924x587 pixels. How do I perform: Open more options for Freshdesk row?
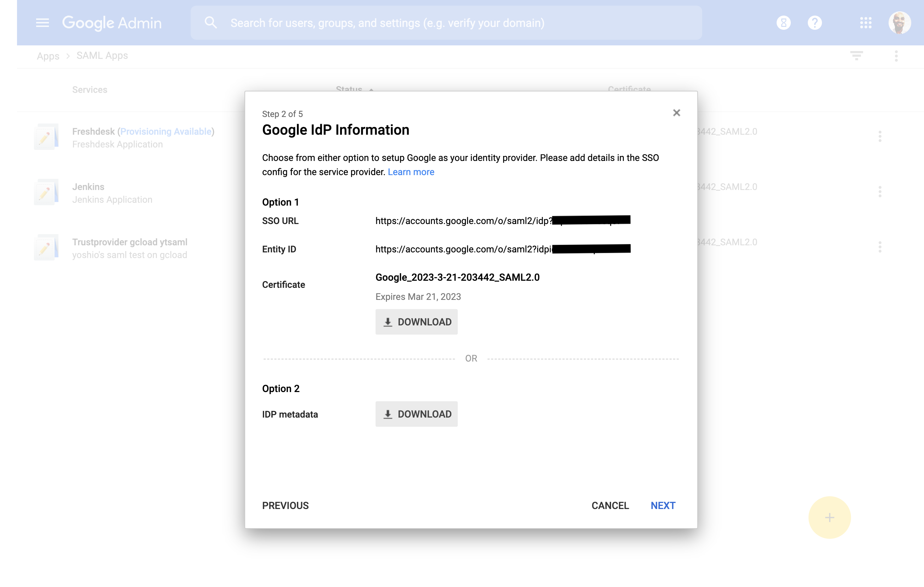point(880,136)
